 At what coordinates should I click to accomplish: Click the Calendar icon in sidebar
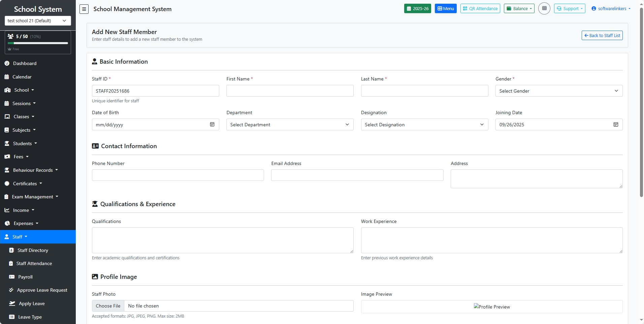click(7, 77)
